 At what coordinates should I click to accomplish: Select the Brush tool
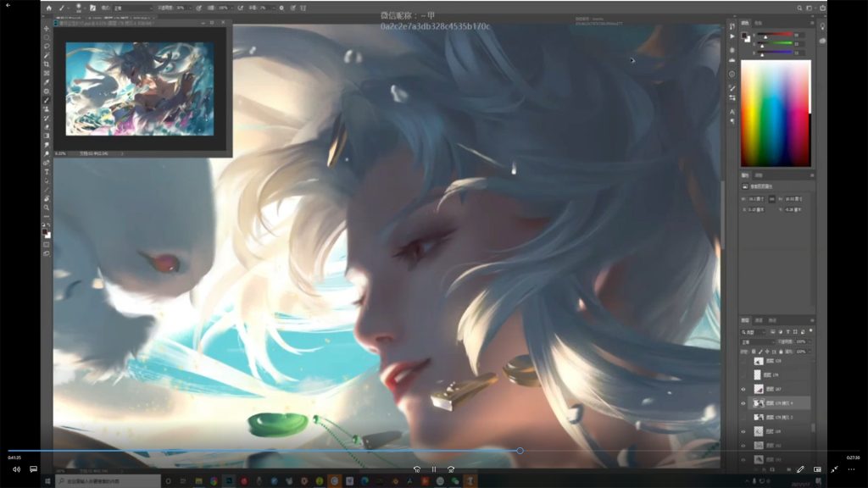pyautogui.click(x=47, y=100)
